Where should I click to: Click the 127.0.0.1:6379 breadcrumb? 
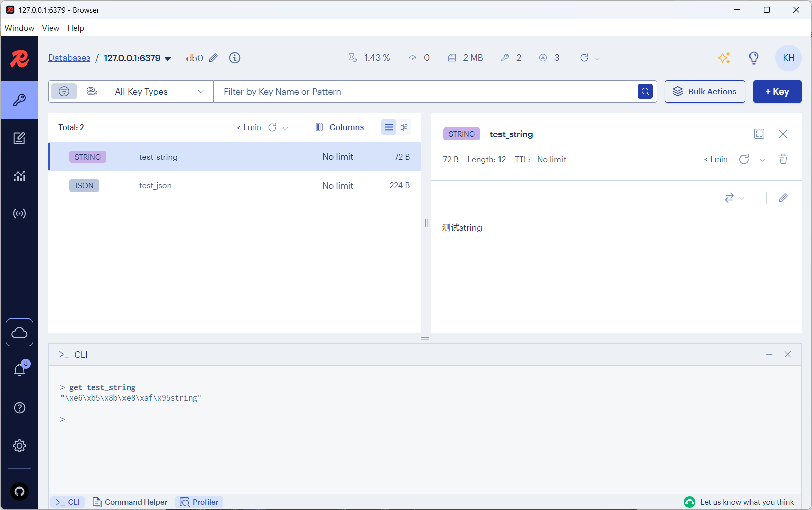tap(132, 58)
